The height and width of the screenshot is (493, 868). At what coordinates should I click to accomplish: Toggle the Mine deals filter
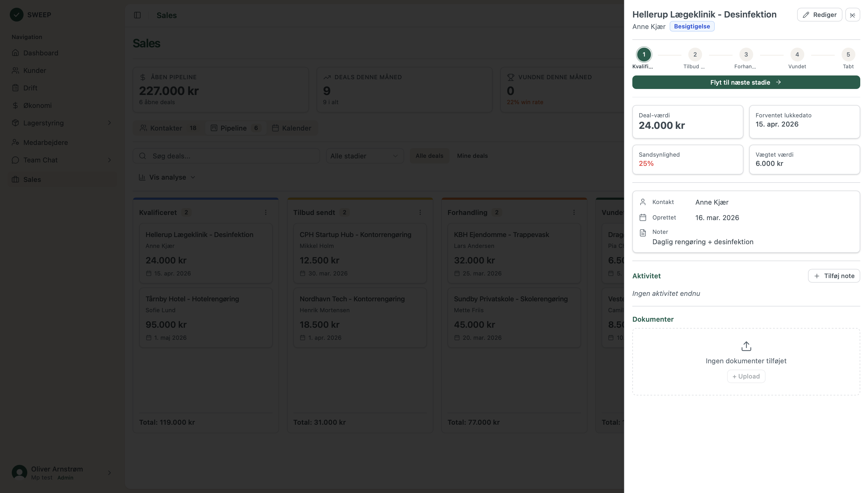[x=472, y=156]
